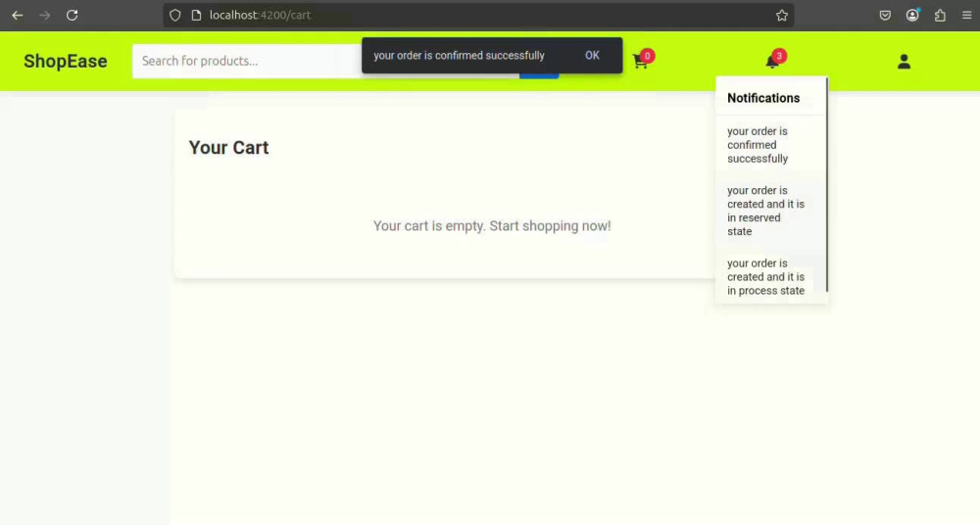Image resolution: width=980 pixels, height=525 pixels.
Task: Open the Firefox account icon
Action: click(912, 15)
